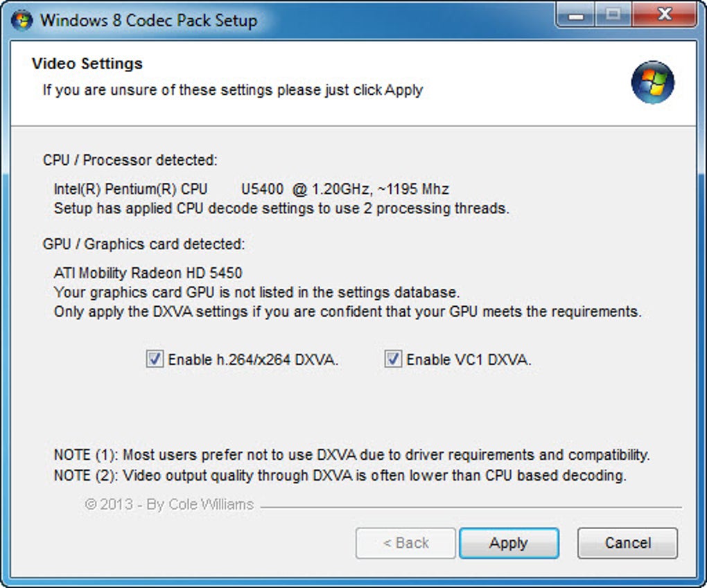Uncheck the Enable VC1 DXVA checkbox
The image size is (707, 588).
pyautogui.click(x=393, y=359)
